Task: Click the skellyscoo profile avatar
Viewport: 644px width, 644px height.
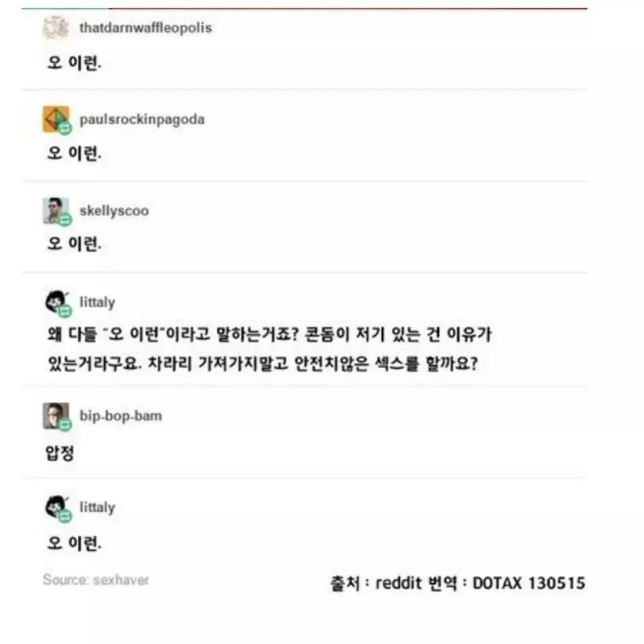Action: (x=56, y=211)
